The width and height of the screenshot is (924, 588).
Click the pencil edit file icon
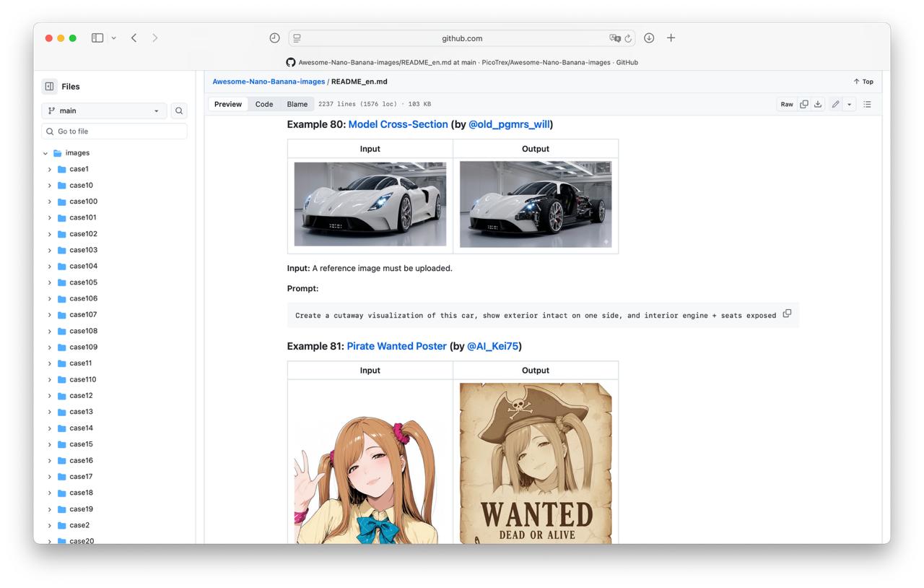(835, 104)
